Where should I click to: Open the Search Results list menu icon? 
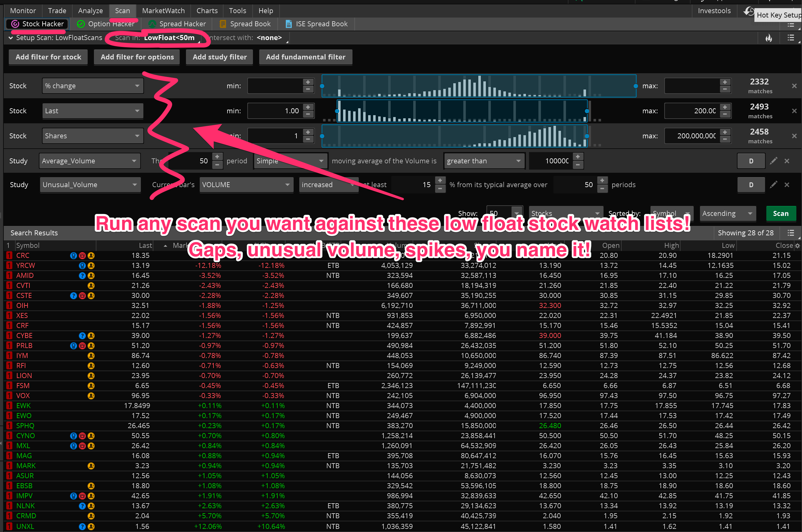[791, 233]
